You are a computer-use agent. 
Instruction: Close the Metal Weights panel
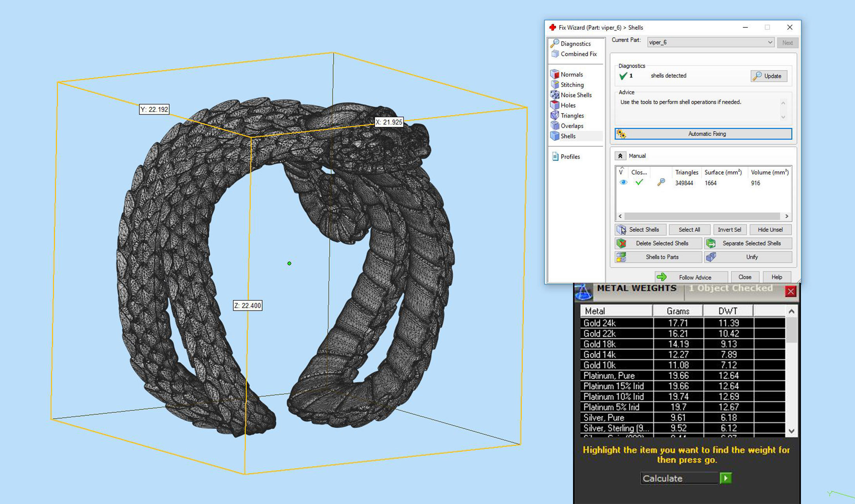pyautogui.click(x=790, y=291)
